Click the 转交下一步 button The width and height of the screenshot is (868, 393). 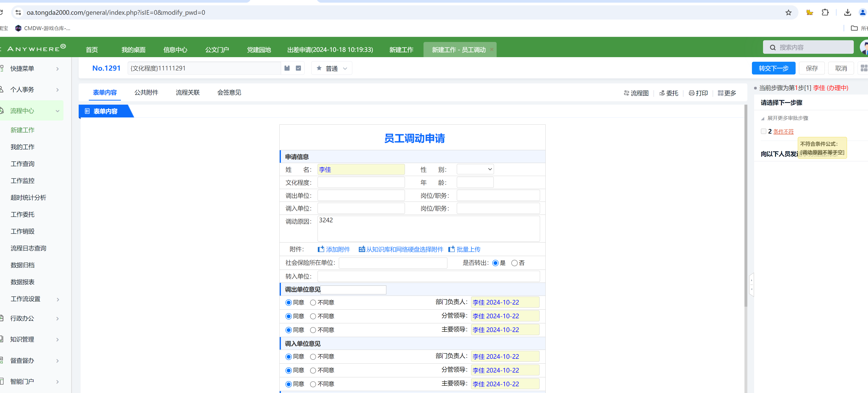(773, 68)
